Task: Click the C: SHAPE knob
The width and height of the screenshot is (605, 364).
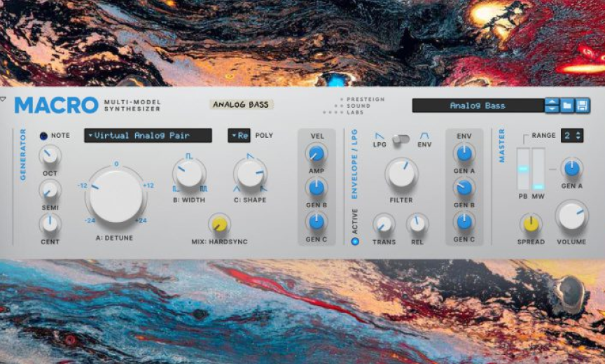Action: pos(250,173)
